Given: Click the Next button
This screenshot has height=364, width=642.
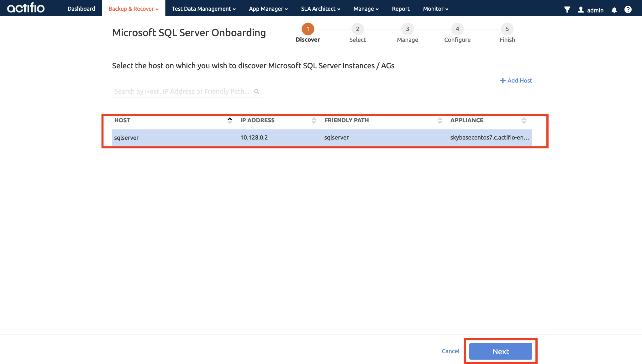Looking at the screenshot, I should coord(501,351).
